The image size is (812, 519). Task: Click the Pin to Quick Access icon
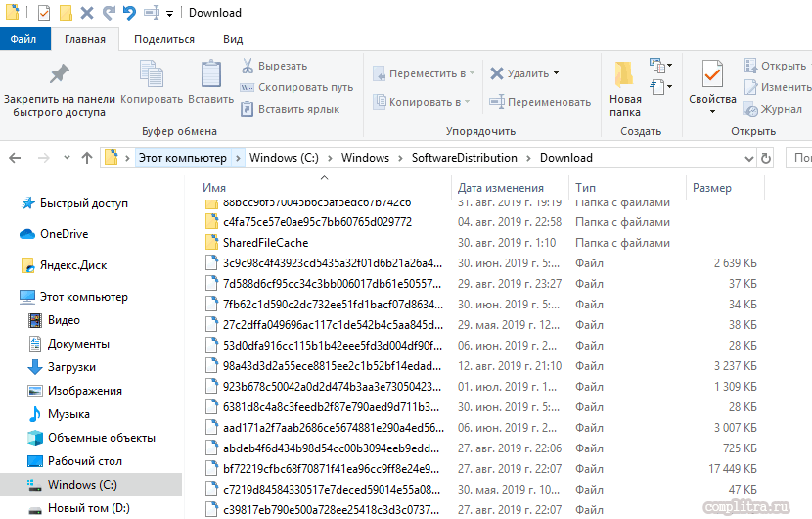point(60,74)
